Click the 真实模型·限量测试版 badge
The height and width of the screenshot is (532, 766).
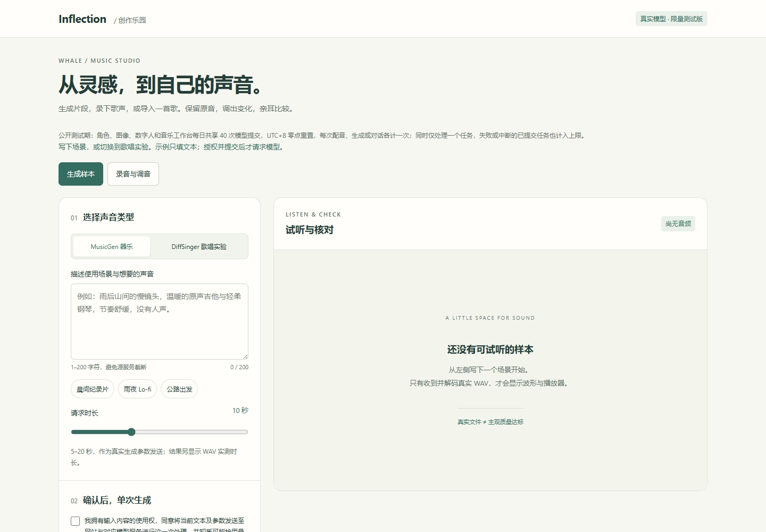pyautogui.click(x=671, y=19)
